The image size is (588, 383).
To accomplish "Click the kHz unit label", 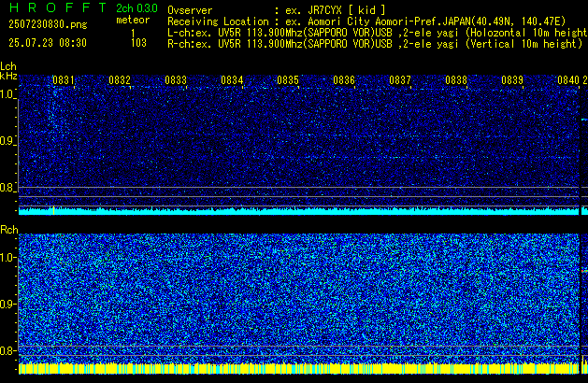I will 8,76.
